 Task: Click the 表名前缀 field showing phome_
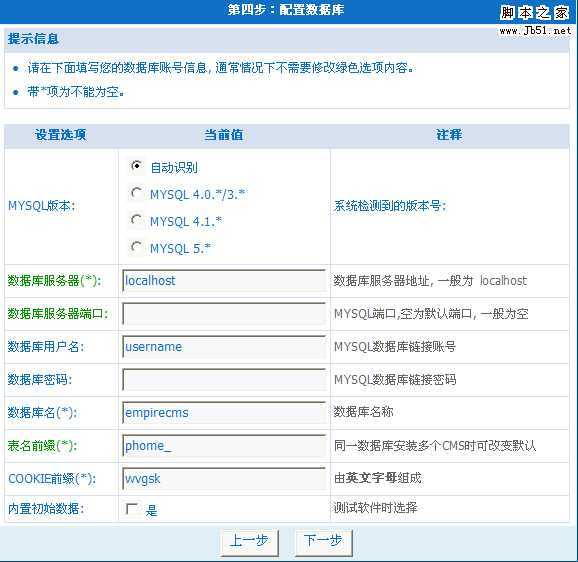click(224, 446)
